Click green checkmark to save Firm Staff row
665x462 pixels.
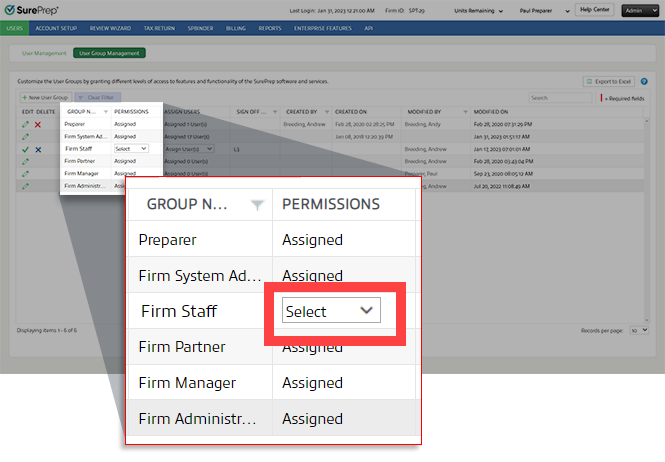[x=25, y=149]
